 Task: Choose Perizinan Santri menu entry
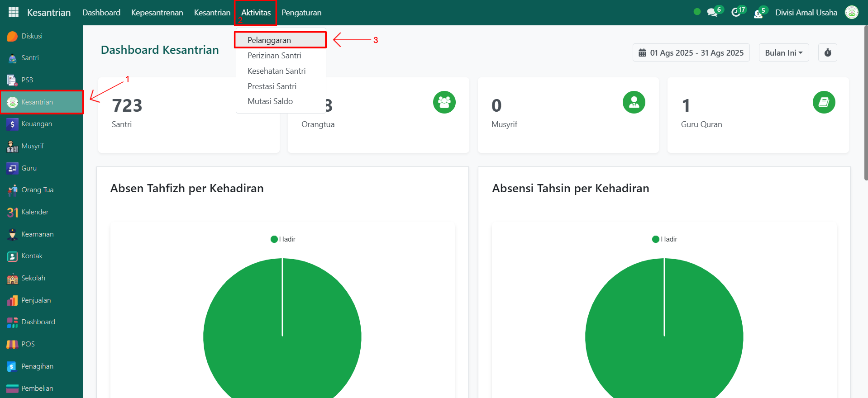(274, 56)
